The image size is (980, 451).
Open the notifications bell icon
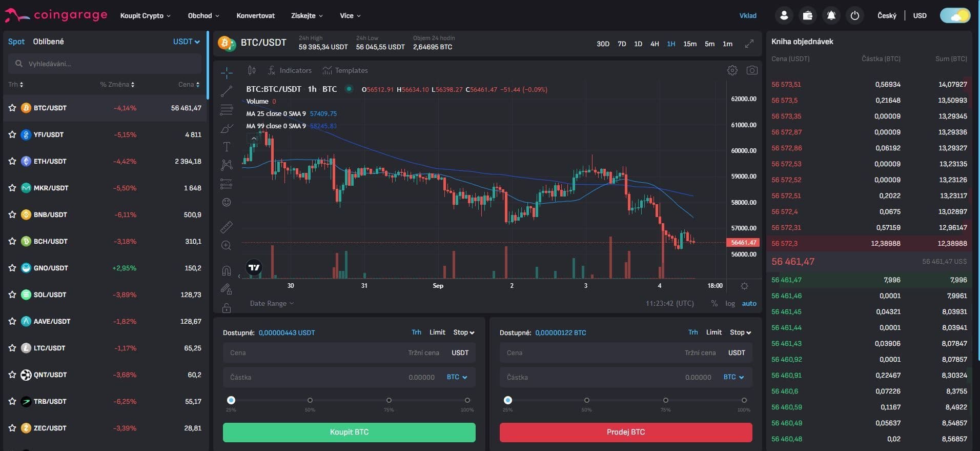click(x=831, y=15)
